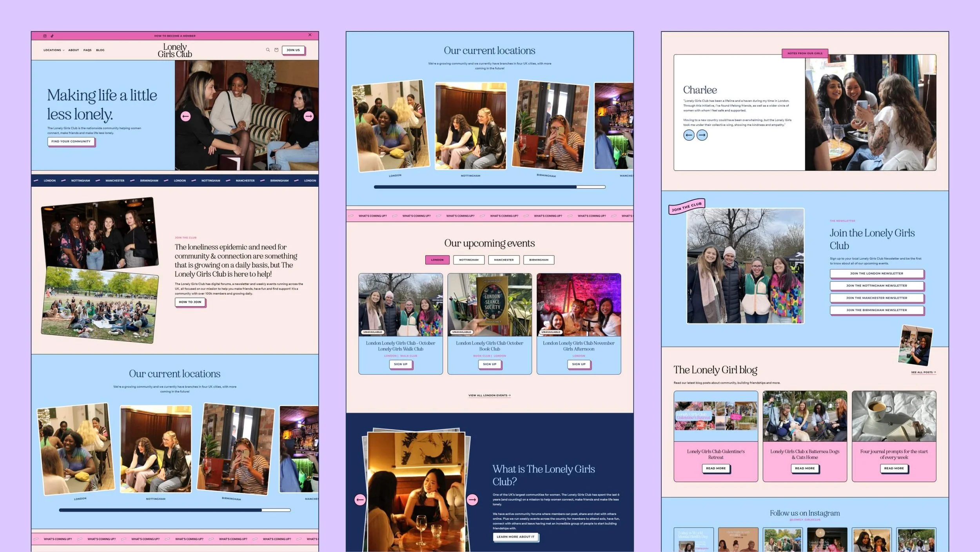Select the Nottingham events filter
Viewport: 980px width, 552px height.
[468, 260]
